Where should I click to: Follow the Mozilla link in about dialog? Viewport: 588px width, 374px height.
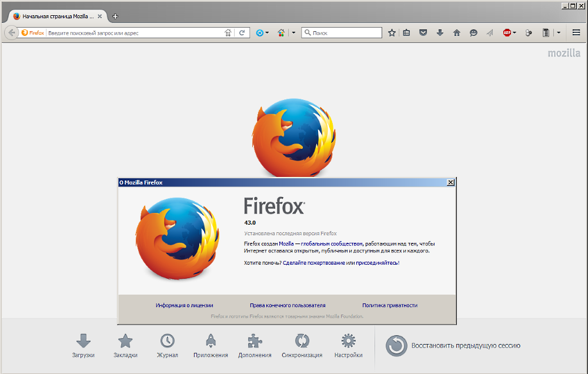286,244
